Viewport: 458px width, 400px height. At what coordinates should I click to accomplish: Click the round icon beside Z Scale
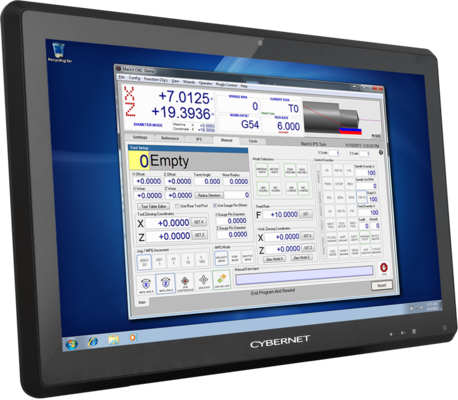click(x=381, y=152)
